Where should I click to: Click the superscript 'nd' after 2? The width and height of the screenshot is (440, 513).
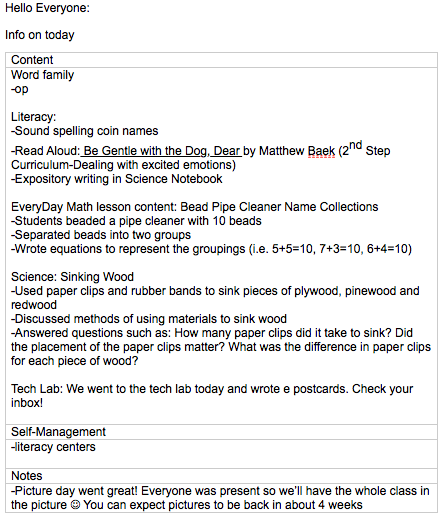(355, 145)
